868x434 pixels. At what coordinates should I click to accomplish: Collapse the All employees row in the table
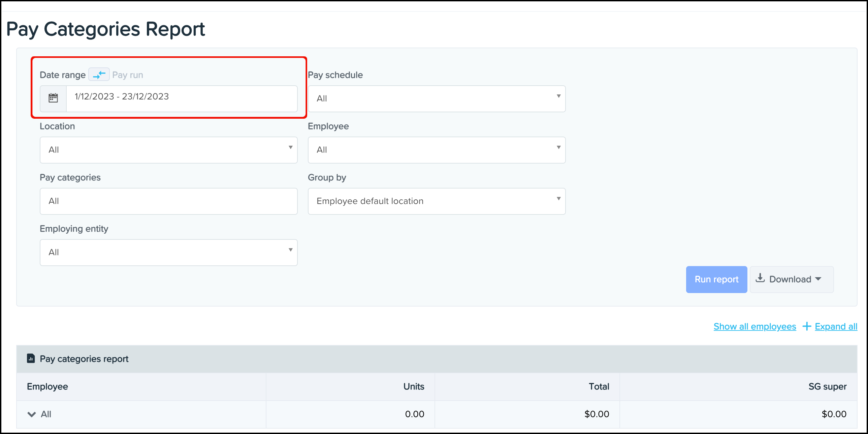pyautogui.click(x=31, y=414)
